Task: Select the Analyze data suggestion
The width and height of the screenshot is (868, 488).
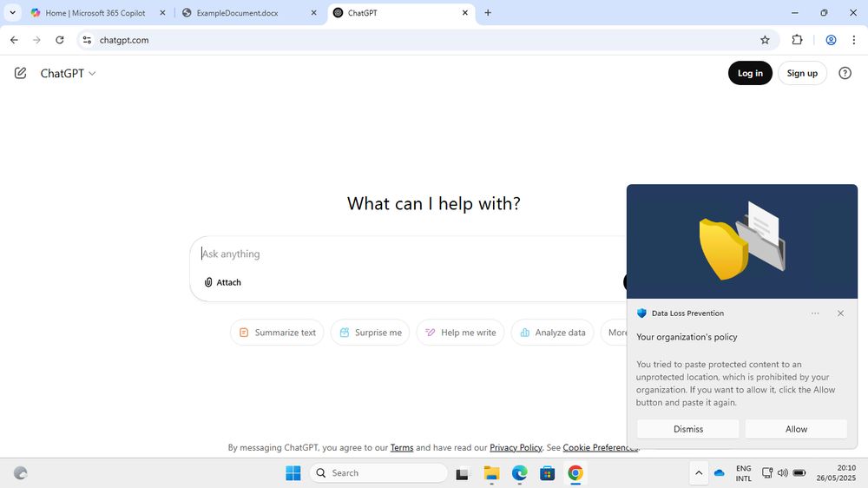Action: click(x=552, y=333)
